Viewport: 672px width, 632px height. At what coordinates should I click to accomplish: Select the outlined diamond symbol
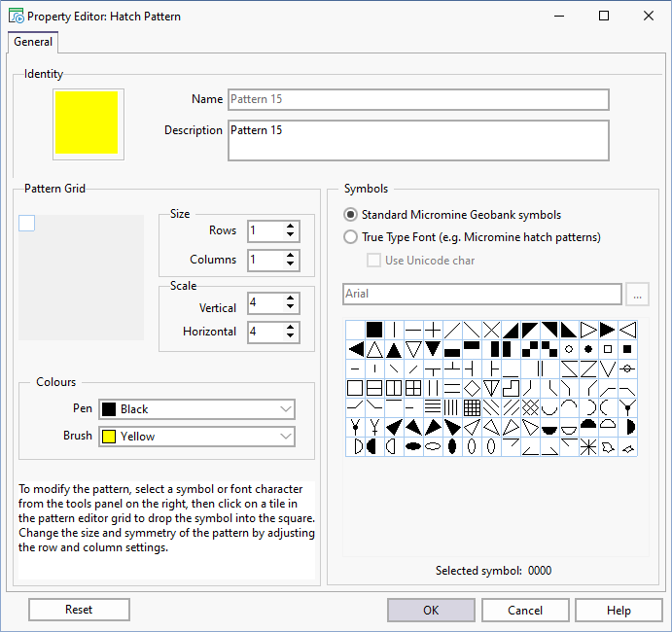[x=472, y=388]
